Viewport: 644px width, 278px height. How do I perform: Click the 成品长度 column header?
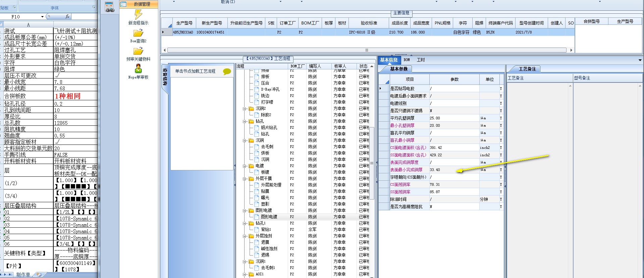tap(399, 23)
